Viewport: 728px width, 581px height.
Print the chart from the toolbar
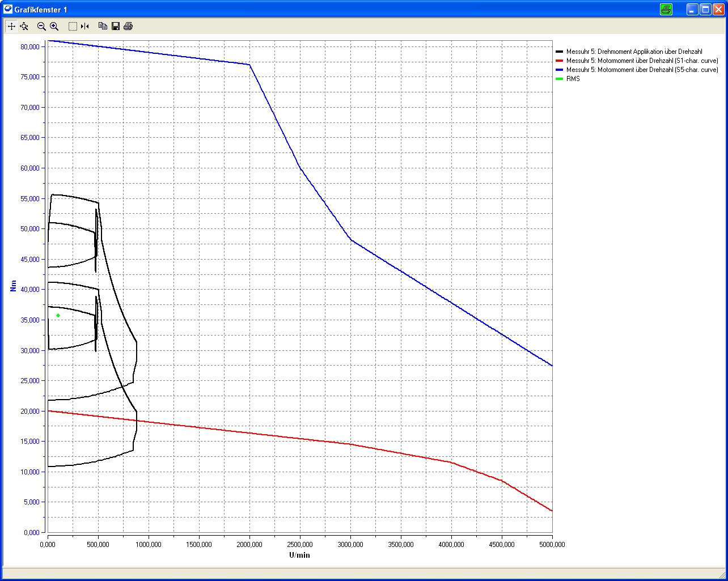[x=128, y=26]
